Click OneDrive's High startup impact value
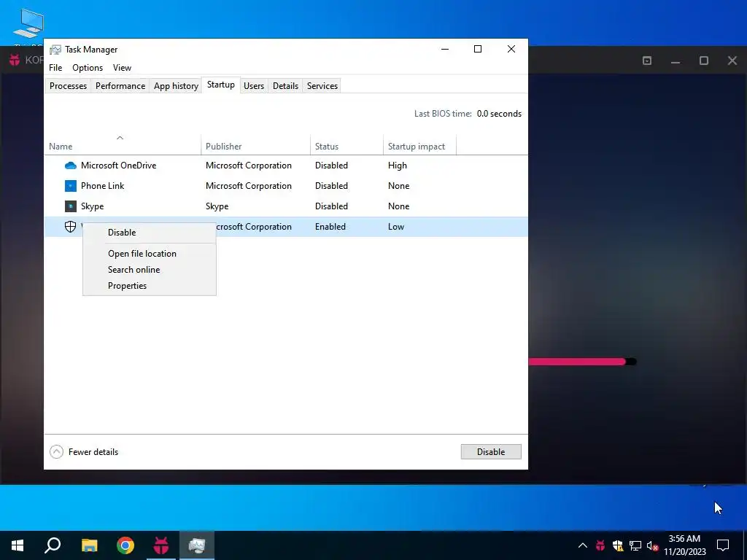The image size is (747, 560). (398, 166)
